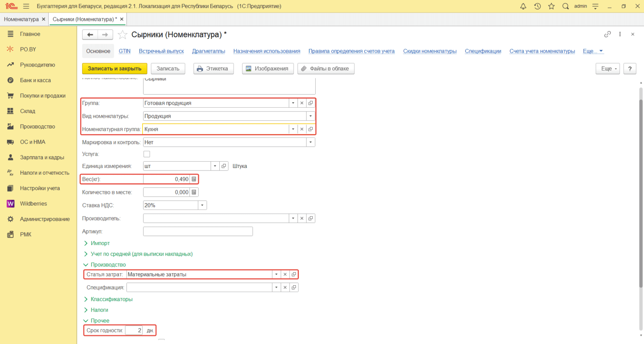644x344 pixels.
Task: Click the back navigation arrow
Action: (90, 35)
